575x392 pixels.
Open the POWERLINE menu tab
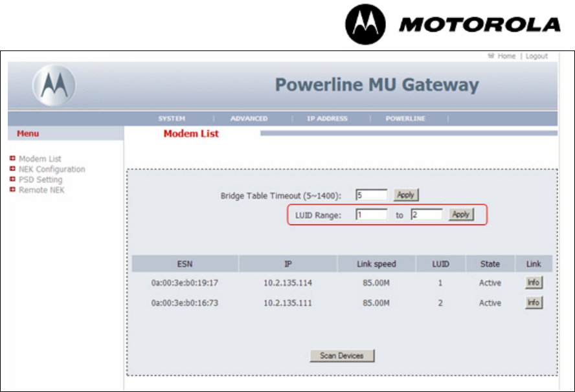(x=405, y=118)
